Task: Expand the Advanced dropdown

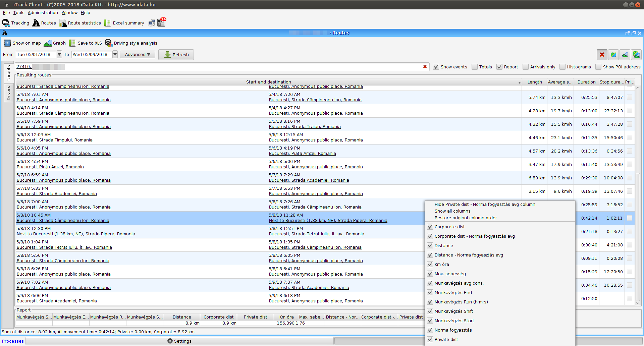Action: tap(138, 55)
